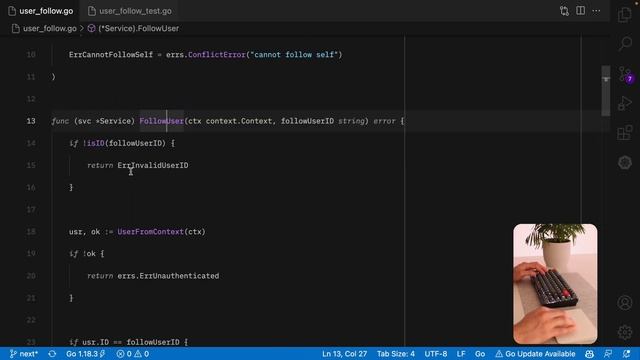Change indentation via Tab Size: 4
This screenshot has height=360, width=640.
click(x=396, y=354)
